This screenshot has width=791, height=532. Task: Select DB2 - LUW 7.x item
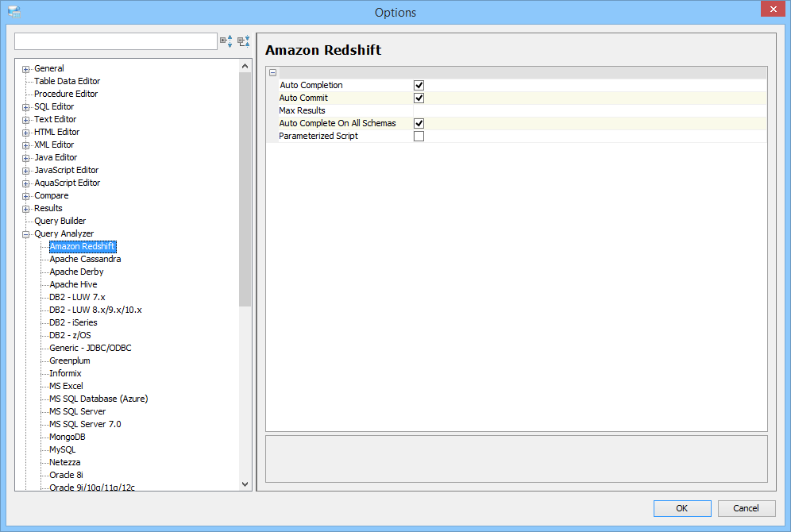tap(77, 297)
